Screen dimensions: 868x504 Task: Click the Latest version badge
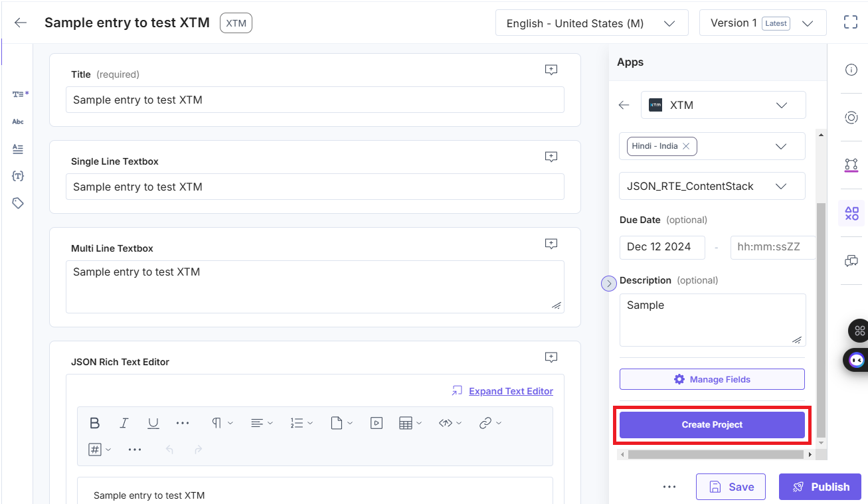tap(776, 23)
